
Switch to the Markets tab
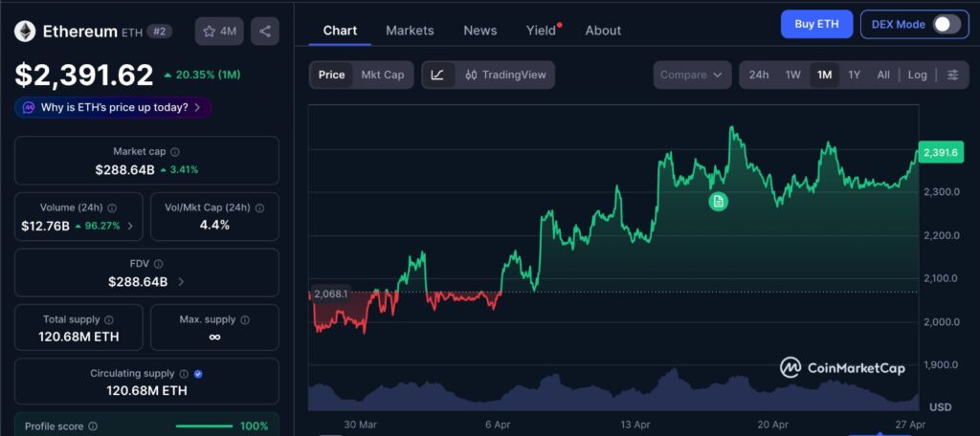[x=410, y=30]
